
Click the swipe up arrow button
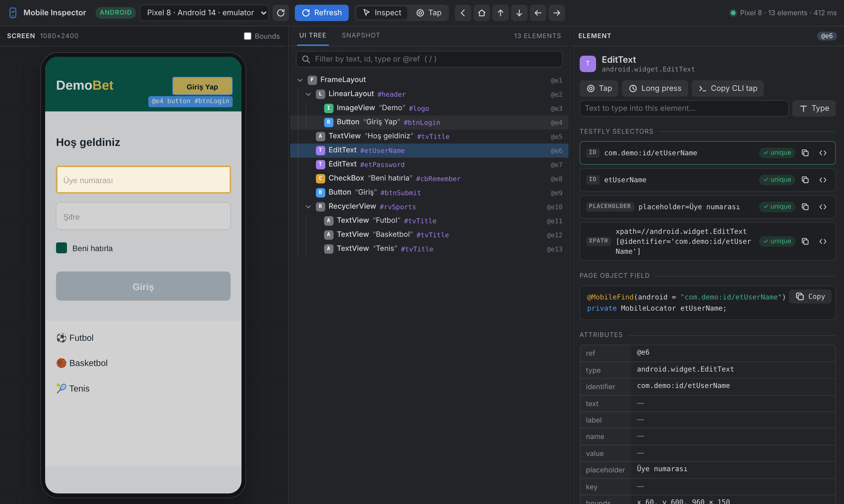[500, 13]
